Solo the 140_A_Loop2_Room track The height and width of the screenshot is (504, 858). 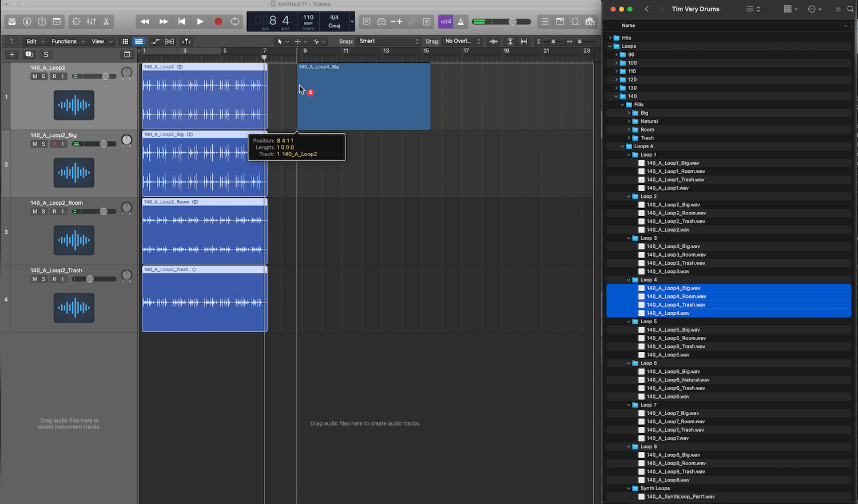[x=43, y=212]
